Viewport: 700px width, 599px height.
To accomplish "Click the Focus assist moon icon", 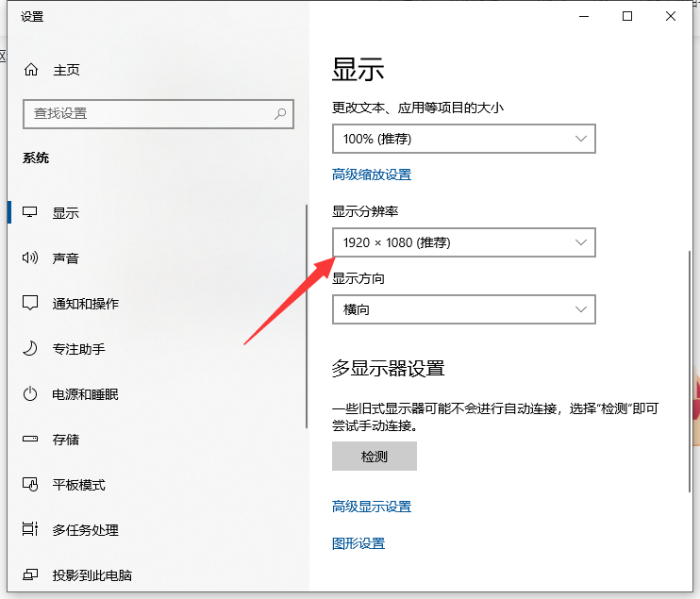I will (x=31, y=349).
